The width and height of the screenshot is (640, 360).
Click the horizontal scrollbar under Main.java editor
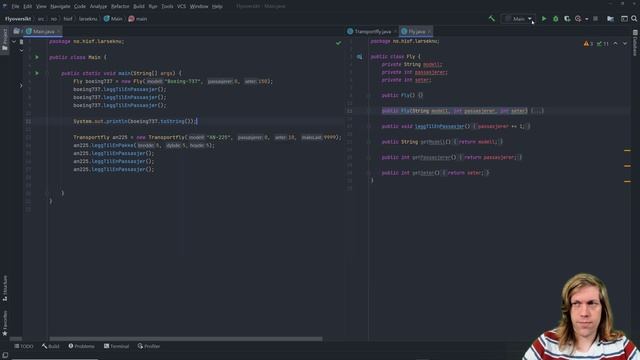click(186, 339)
